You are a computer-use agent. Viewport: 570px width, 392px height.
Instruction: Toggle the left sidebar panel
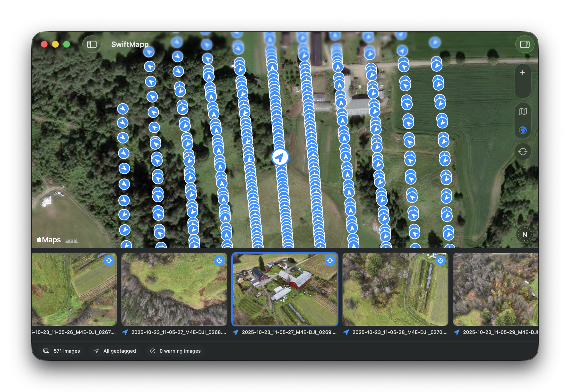point(92,44)
